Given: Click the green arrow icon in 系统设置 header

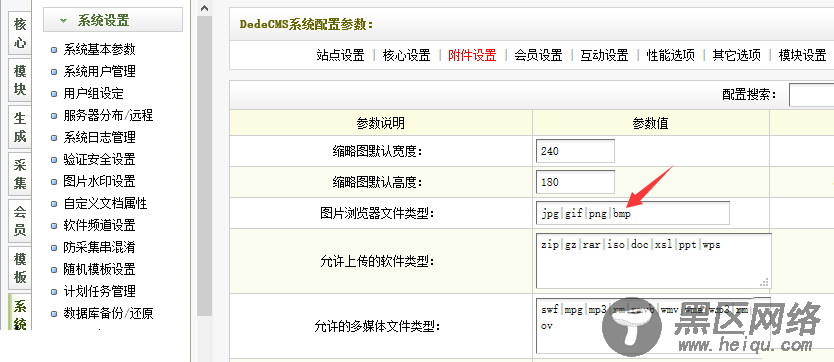Looking at the screenshot, I should point(64,21).
